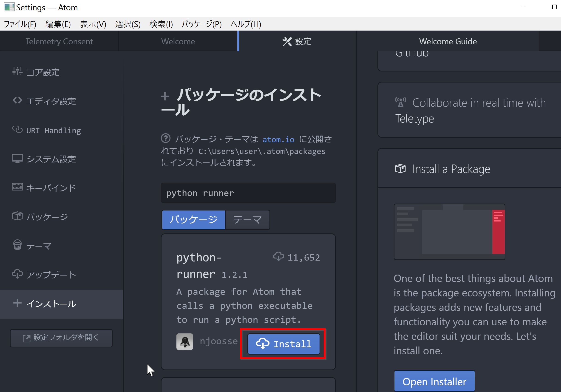
Task: Open the ヘルプ(H) menu
Action: tap(246, 24)
